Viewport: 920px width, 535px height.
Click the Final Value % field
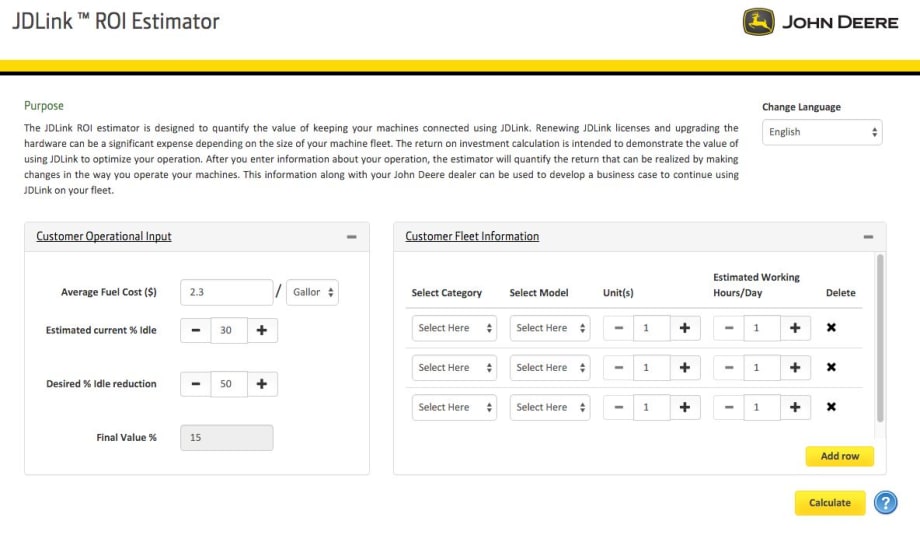point(226,438)
